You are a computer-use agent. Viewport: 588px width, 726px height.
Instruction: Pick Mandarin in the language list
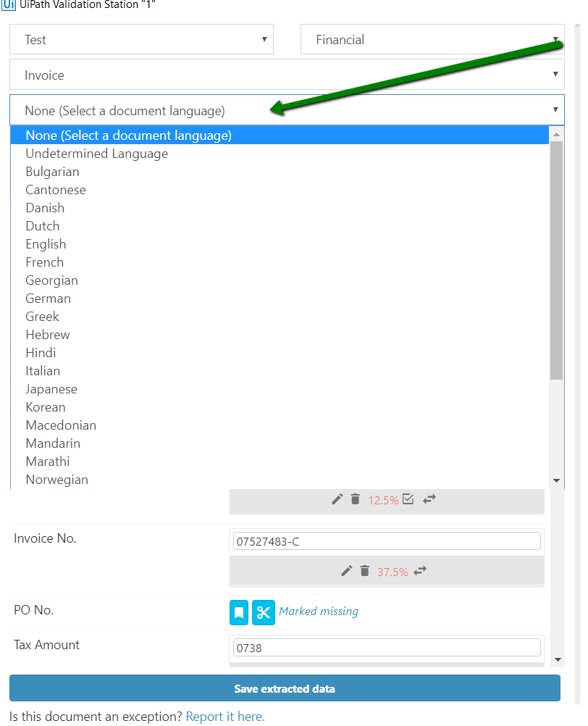click(280, 443)
